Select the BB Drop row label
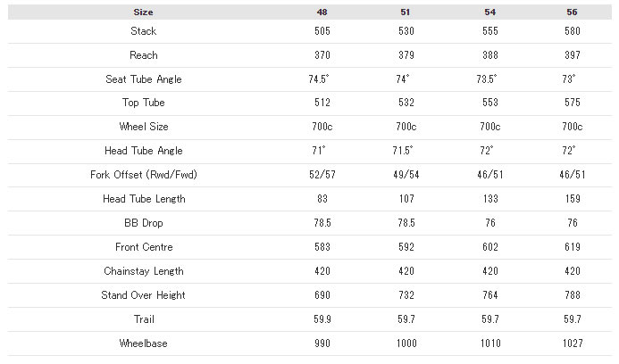The image size is (619, 364). pos(144,223)
